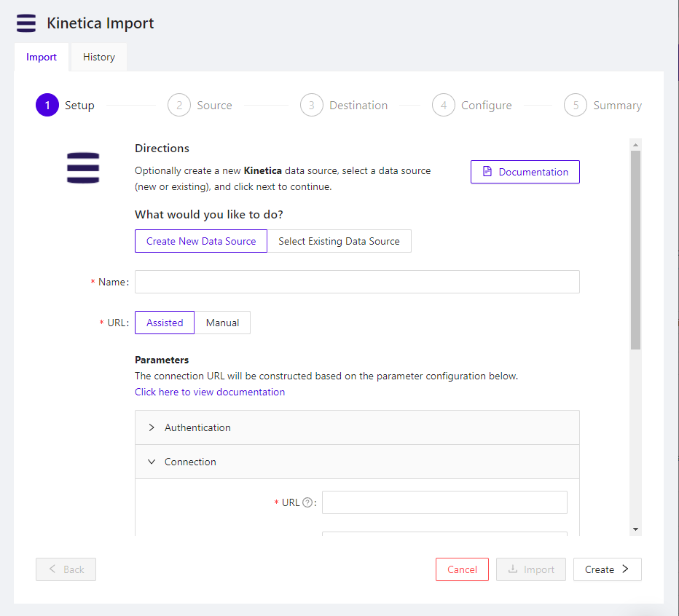
Task: Open the Import tab
Action: [42, 57]
